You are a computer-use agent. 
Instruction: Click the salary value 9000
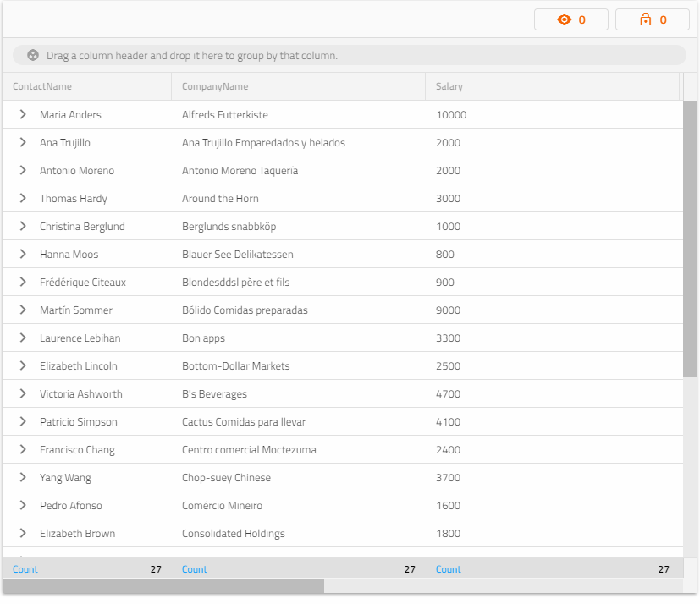coord(448,310)
